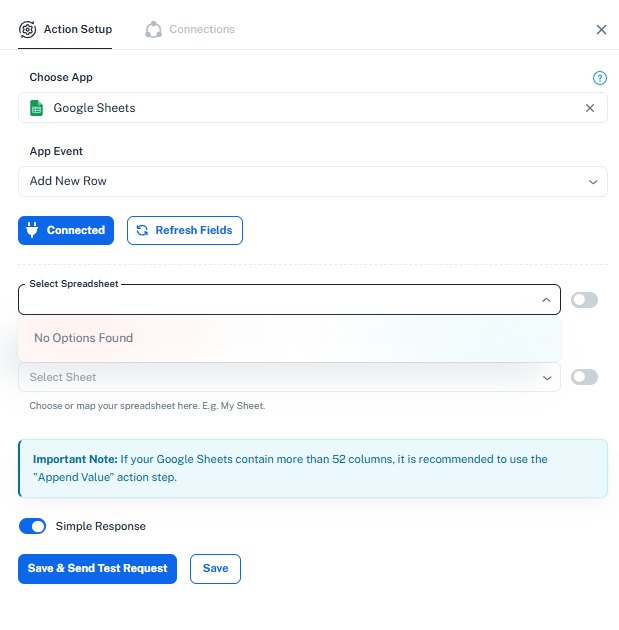Open the Select Sheet dropdown
619x630 pixels.
click(x=289, y=377)
